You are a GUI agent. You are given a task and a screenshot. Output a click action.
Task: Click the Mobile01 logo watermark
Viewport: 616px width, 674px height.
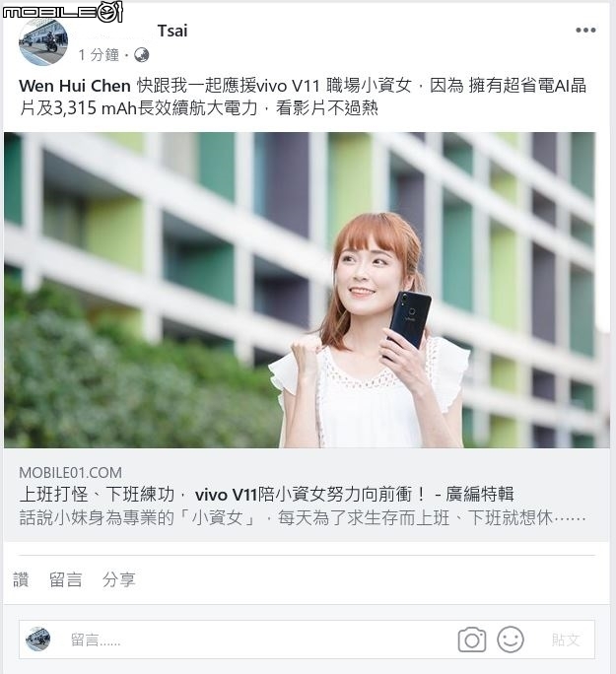coord(63,11)
